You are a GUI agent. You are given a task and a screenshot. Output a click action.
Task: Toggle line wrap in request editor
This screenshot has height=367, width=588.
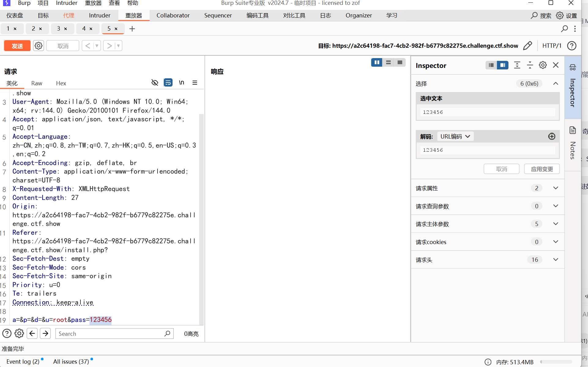click(x=168, y=83)
